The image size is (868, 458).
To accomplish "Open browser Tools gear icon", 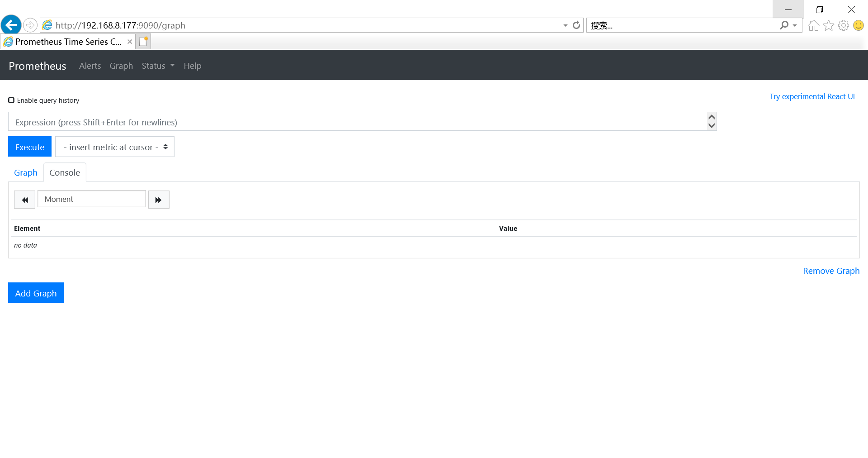I will [844, 25].
